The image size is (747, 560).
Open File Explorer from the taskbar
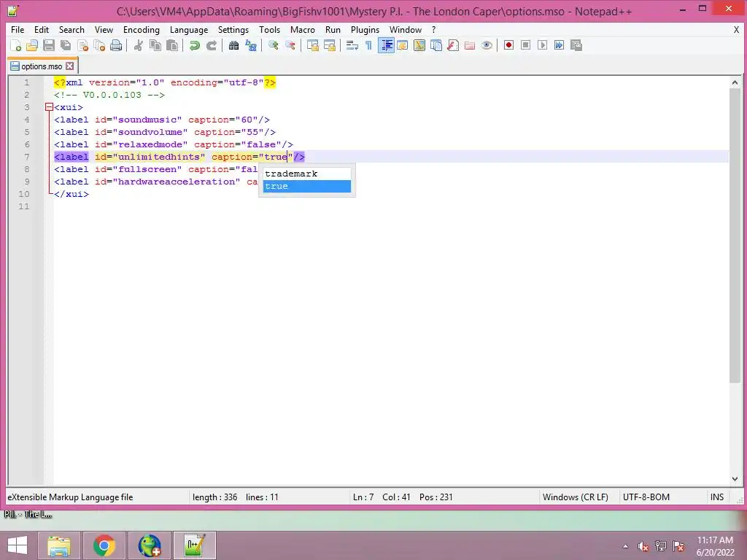point(59,545)
